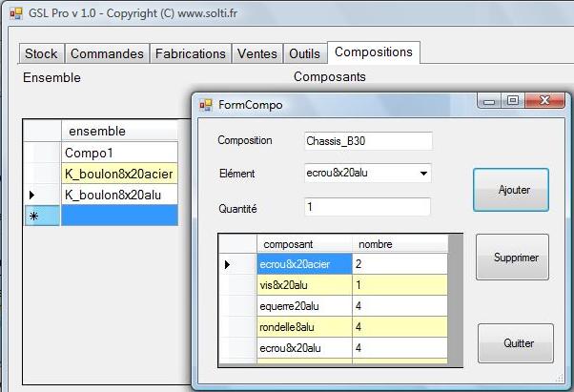This screenshot has height=392, width=574.
Task: Click the nombre cell of equerre20alu row
Action: click(400, 306)
